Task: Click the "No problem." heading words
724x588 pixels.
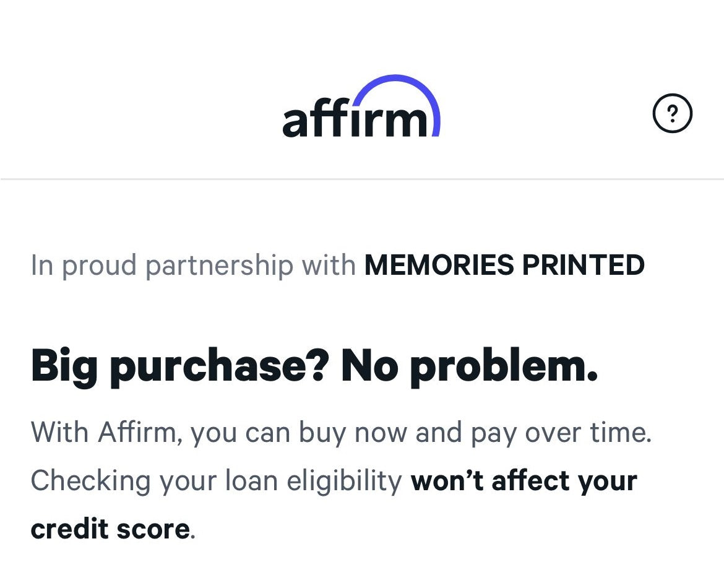Action: pyautogui.click(x=469, y=366)
